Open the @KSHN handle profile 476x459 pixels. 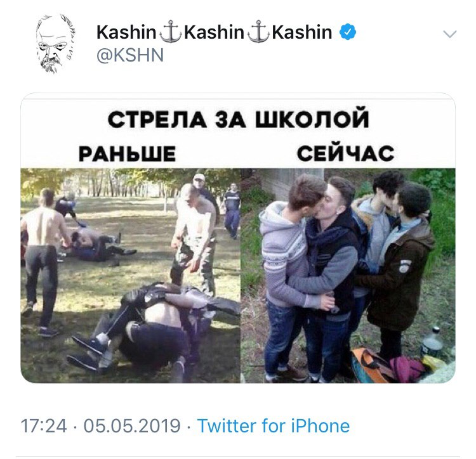coord(130,56)
